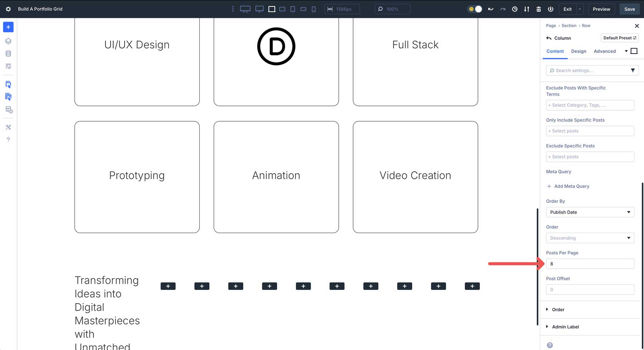Open the trash icon to clear layout
Viewport: 644px width, 350px height.
point(538,9)
